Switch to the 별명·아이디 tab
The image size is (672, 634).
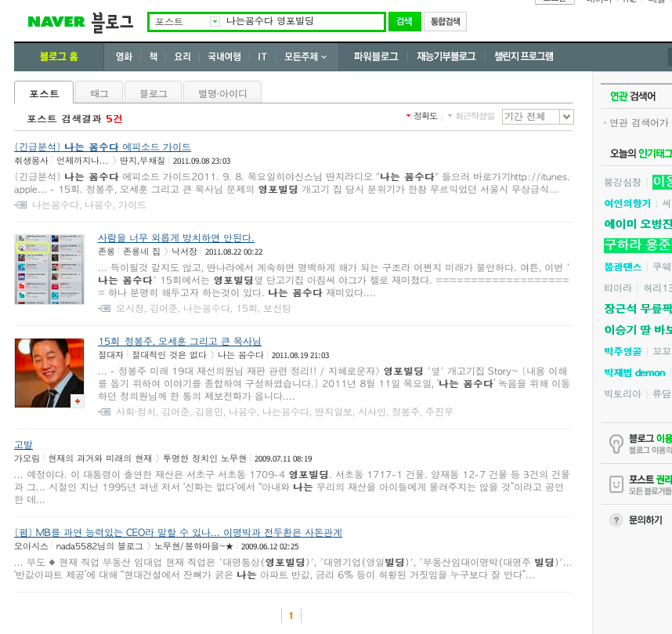pos(222,93)
